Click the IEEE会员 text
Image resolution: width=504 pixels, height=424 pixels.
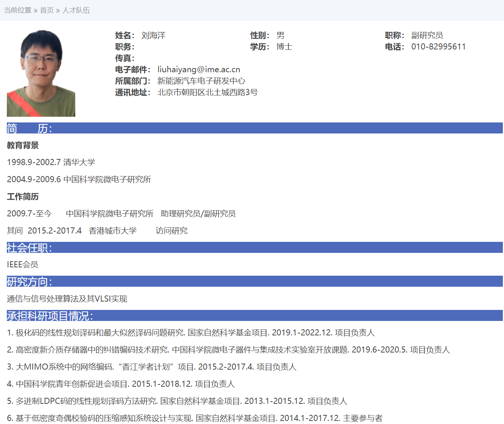pyautogui.click(x=22, y=265)
